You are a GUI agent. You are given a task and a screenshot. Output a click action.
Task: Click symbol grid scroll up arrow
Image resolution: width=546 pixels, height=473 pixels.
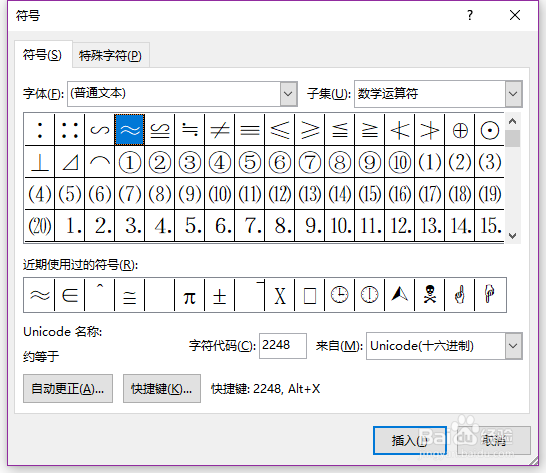(x=512, y=122)
